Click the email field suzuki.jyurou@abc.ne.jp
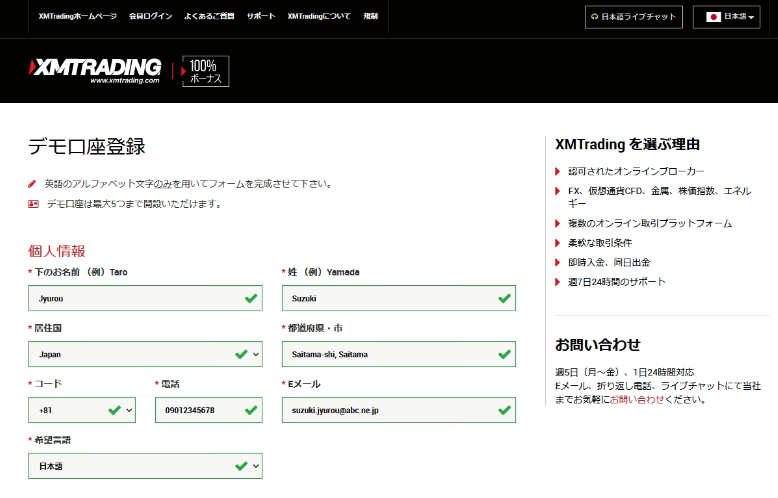 (399, 410)
